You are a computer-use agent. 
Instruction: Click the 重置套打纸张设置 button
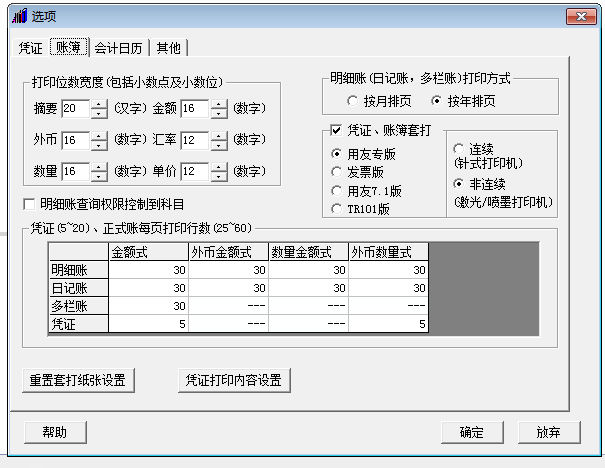point(78,380)
